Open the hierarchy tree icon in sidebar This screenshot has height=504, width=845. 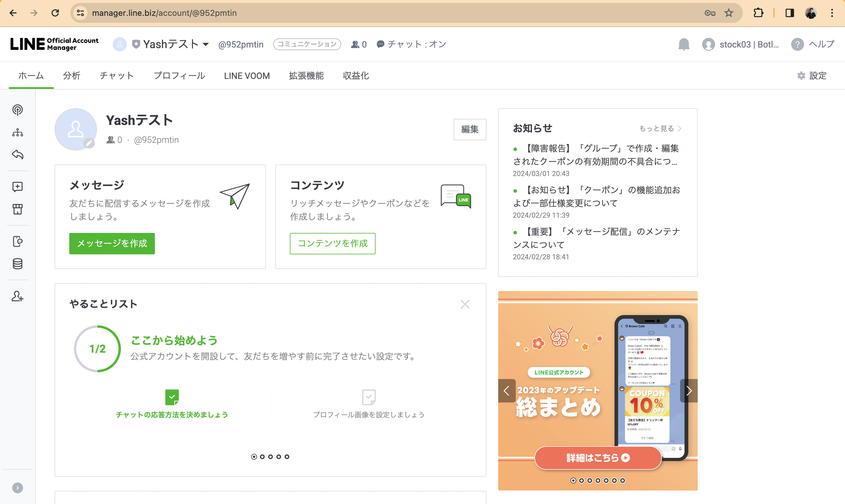pos(17,132)
